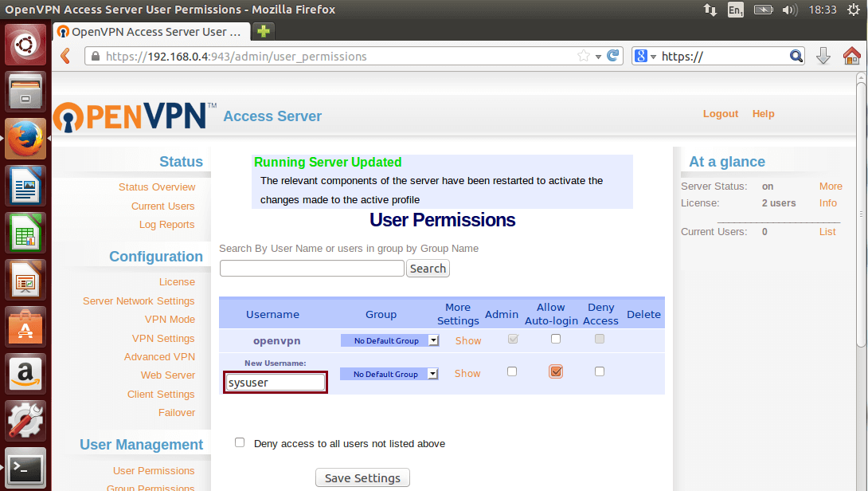The height and width of the screenshot is (491, 868).
Task: Click the network indicator icon
Action: click(710, 10)
